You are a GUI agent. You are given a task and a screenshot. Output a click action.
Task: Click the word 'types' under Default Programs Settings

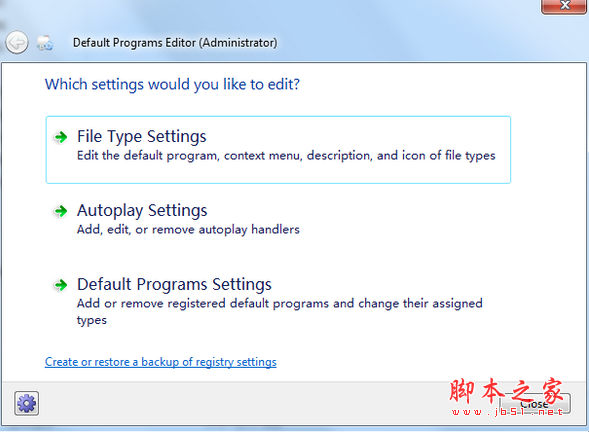coord(92,320)
